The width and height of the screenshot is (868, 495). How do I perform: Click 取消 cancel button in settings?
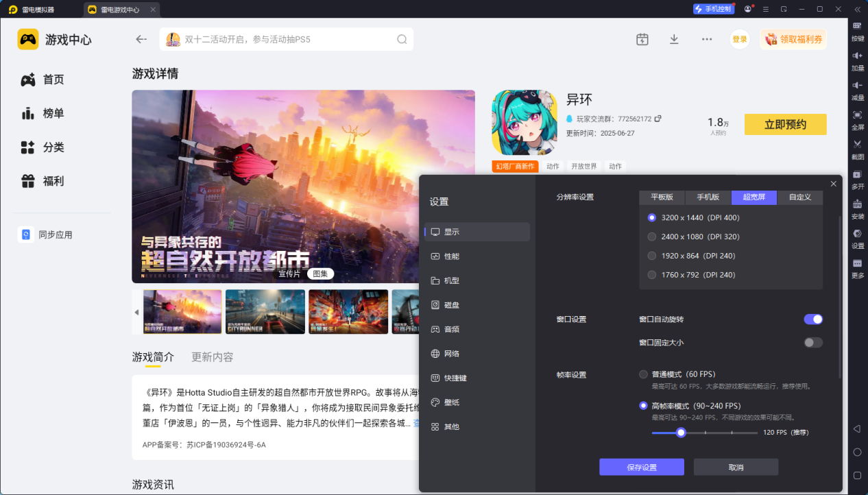pos(736,467)
